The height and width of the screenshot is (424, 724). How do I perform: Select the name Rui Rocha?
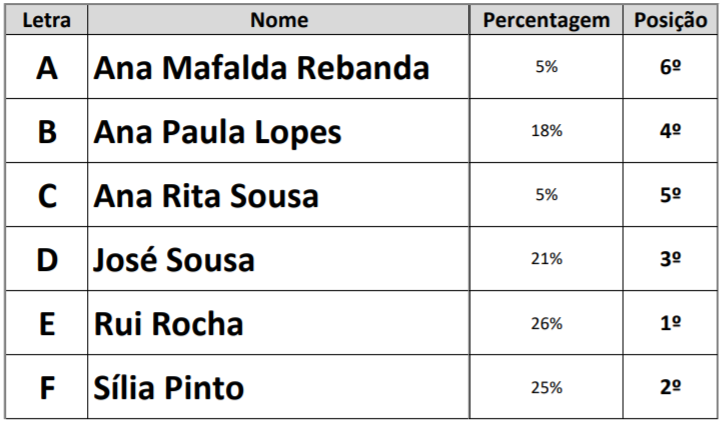click(x=168, y=324)
